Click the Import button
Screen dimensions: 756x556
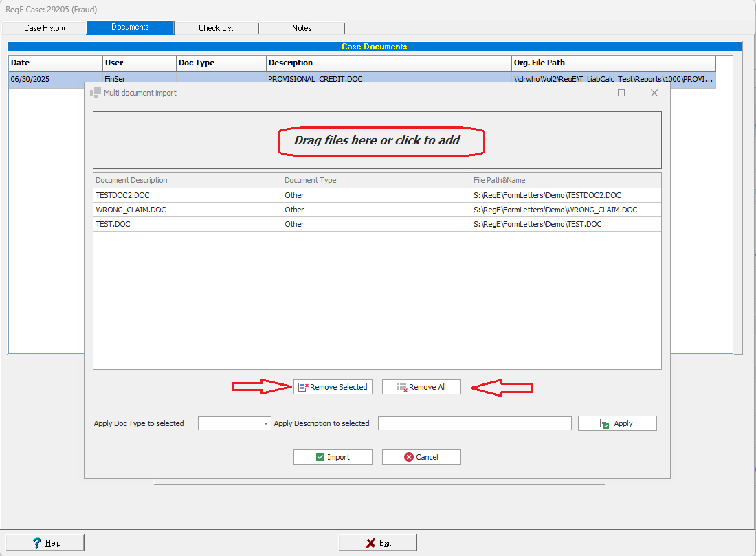pyautogui.click(x=333, y=457)
